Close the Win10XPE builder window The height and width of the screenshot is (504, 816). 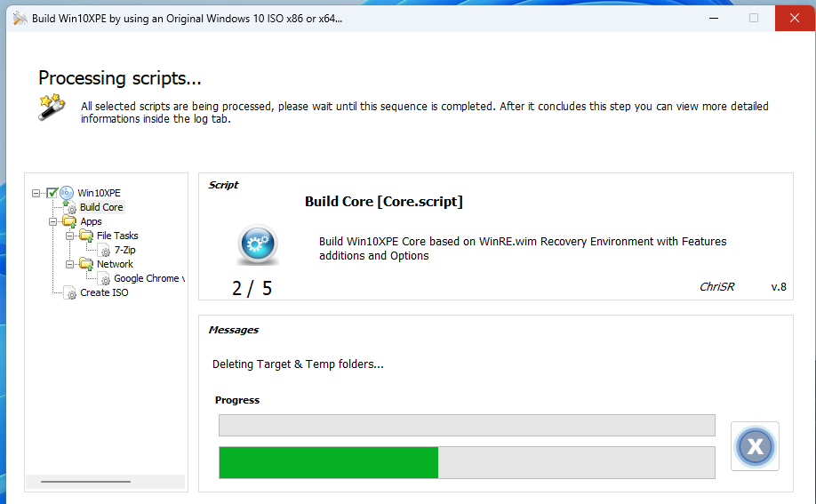(x=794, y=19)
